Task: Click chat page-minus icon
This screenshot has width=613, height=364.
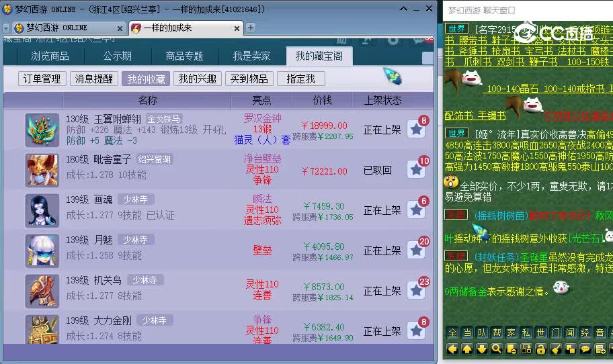Action: tap(512, 349)
